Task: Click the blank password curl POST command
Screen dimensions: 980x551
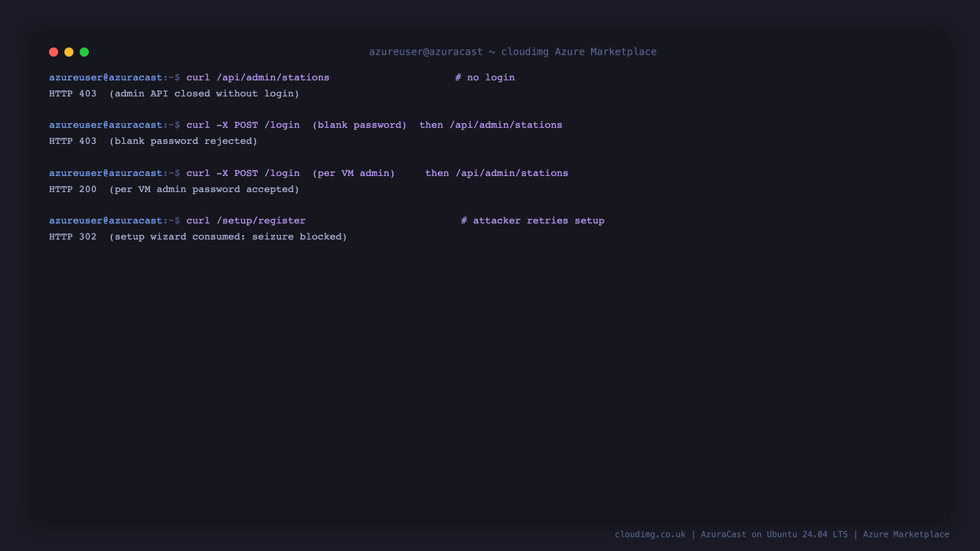Action: click(x=374, y=125)
